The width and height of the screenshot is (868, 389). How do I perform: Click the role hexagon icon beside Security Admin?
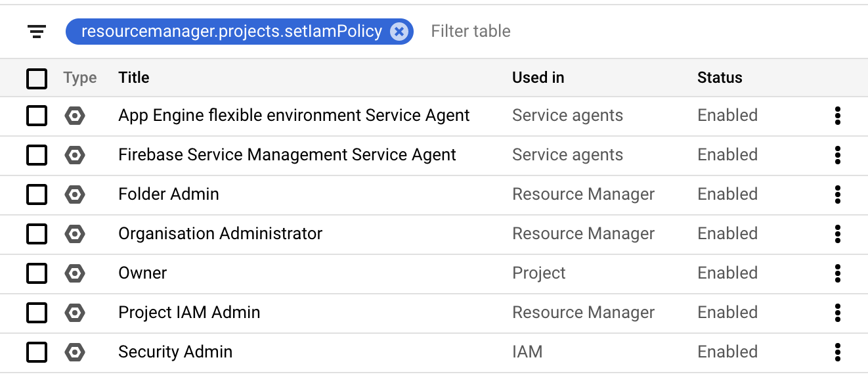75,352
